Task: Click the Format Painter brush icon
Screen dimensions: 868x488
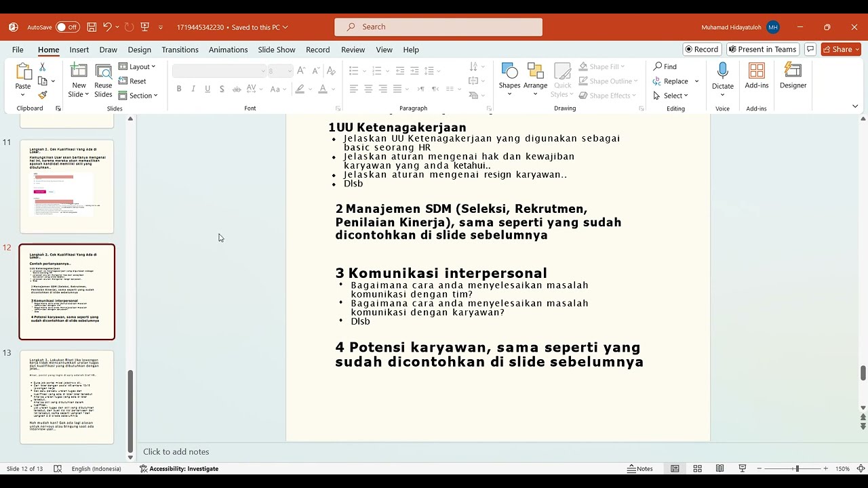Action: click(x=42, y=96)
